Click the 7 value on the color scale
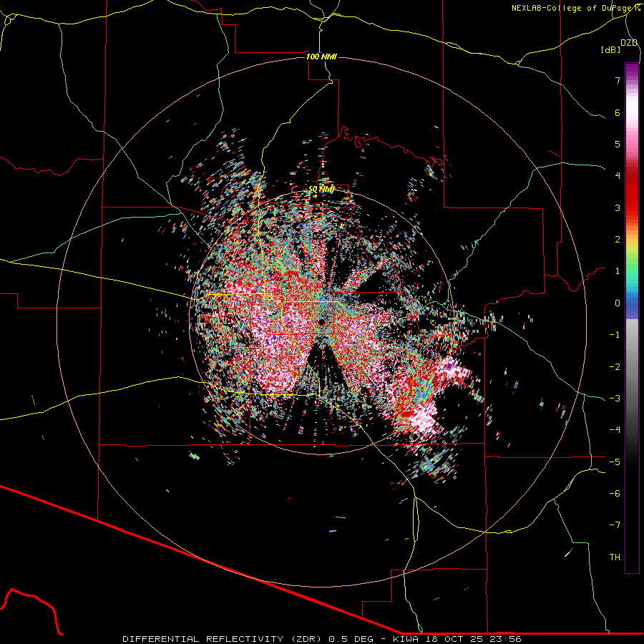Viewport: 644px width, 644px height. pos(618,80)
